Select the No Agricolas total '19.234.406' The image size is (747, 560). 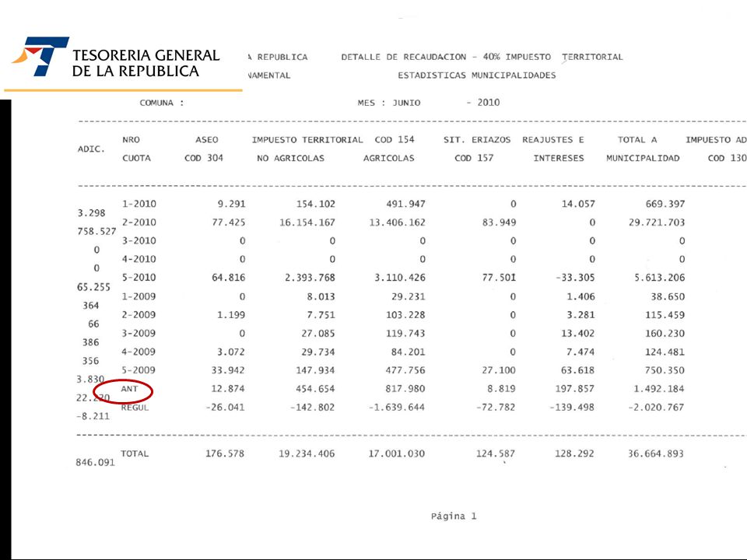click(307, 453)
